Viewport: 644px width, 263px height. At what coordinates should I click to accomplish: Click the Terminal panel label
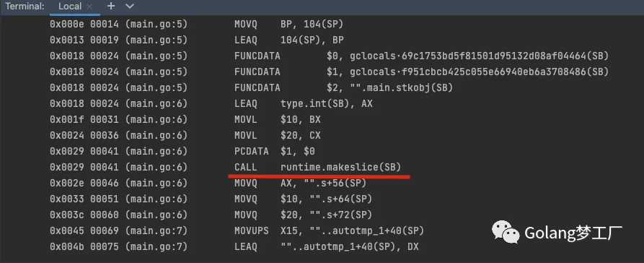click(x=25, y=7)
